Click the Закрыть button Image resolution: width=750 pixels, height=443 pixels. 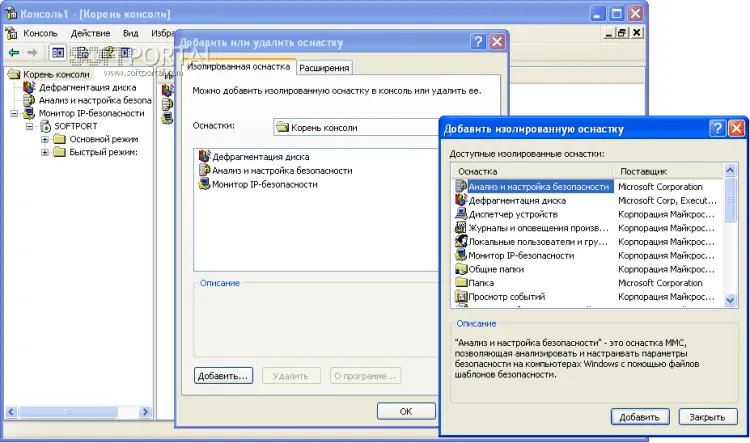coord(707,417)
